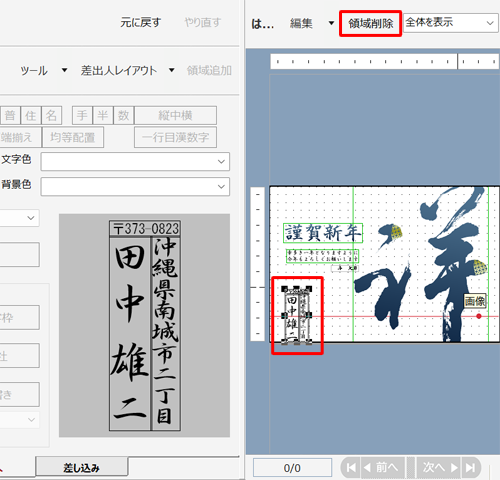
Task: Open the 全体を表示 zoom combo box
Action: pyautogui.click(x=451, y=23)
